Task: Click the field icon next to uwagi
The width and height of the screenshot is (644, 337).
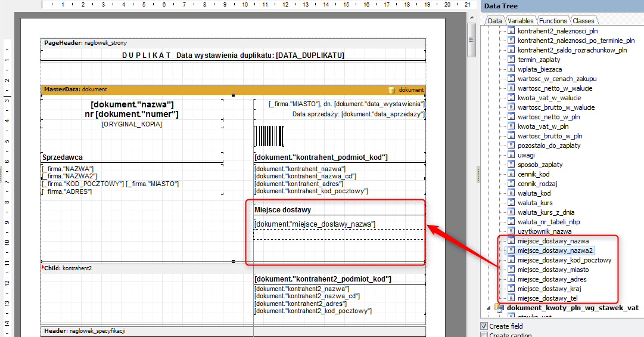Action: [x=511, y=155]
